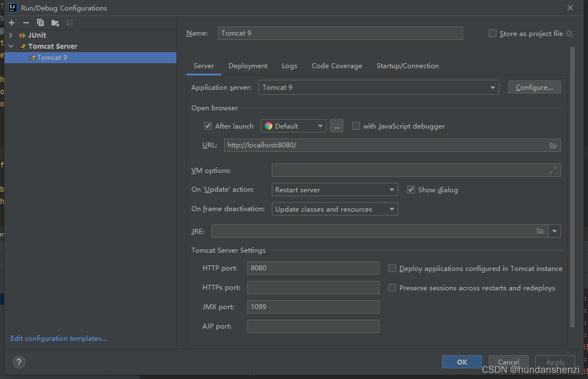
Task: Close the Run/Debug Configurations dialog
Action: click(570, 8)
